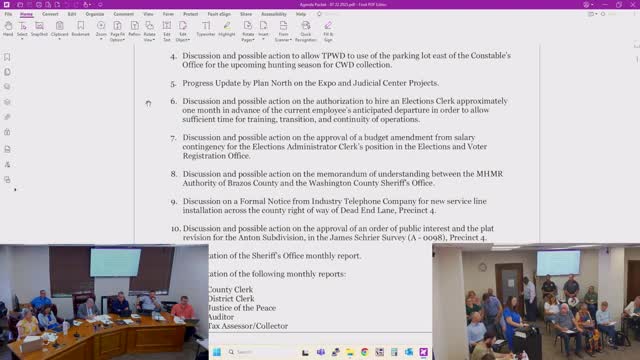Open Outlook from taskbar
Viewport: 640px width, 360px height.
(x=409, y=352)
